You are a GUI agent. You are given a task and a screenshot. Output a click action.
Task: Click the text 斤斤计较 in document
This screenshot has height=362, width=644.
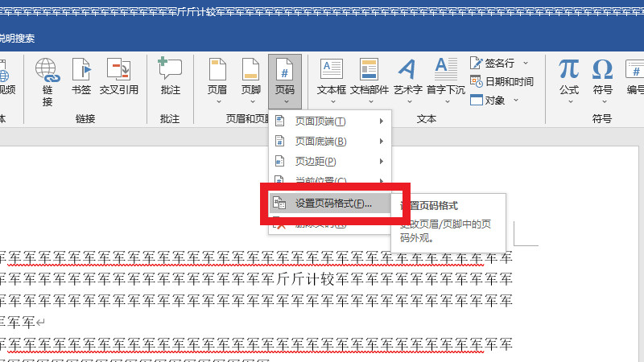(306, 279)
